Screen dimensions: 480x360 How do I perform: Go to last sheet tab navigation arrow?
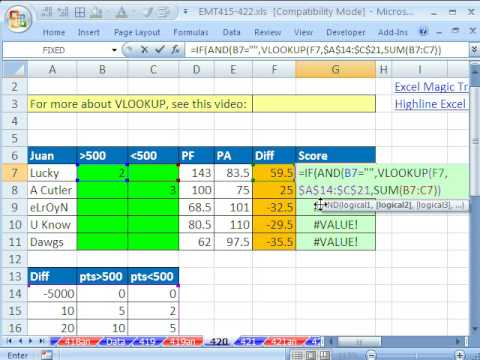tap(41, 341)
